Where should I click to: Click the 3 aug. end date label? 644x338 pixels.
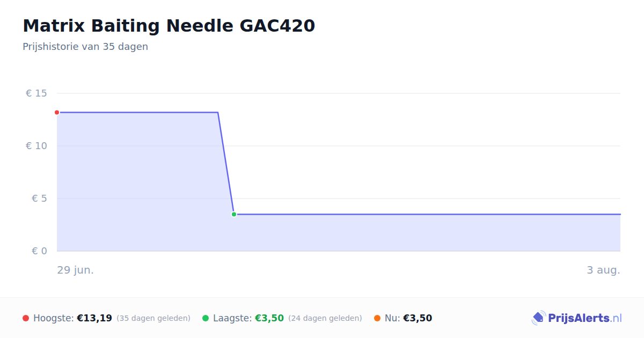603,270
